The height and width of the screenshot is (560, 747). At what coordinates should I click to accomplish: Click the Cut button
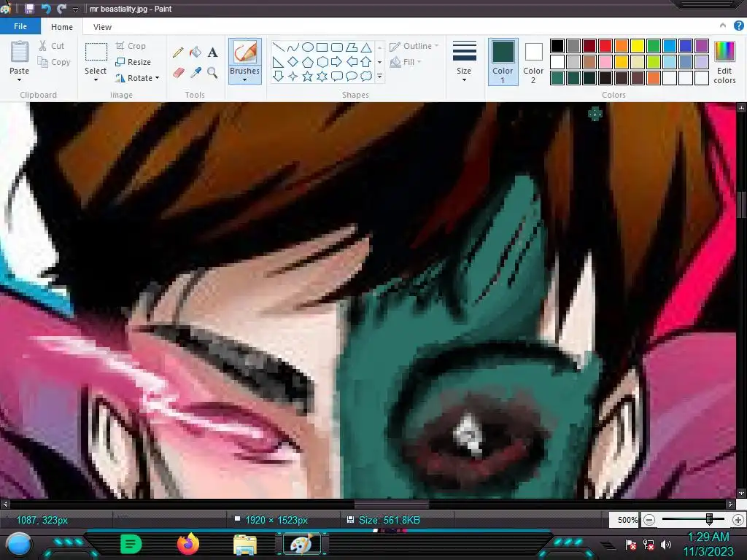pyautogui.click(x=52, y=46)
